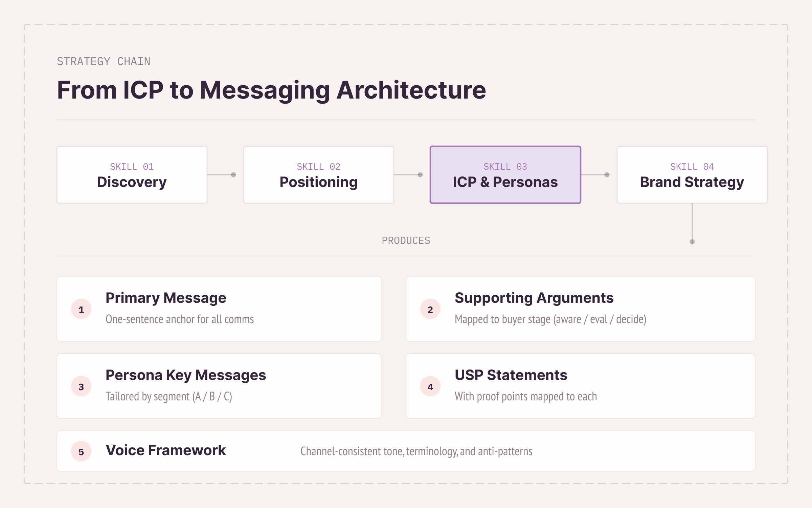Open the Supporting Arguments card
Screen dimensions: 812x508
[x=581, y=309]
